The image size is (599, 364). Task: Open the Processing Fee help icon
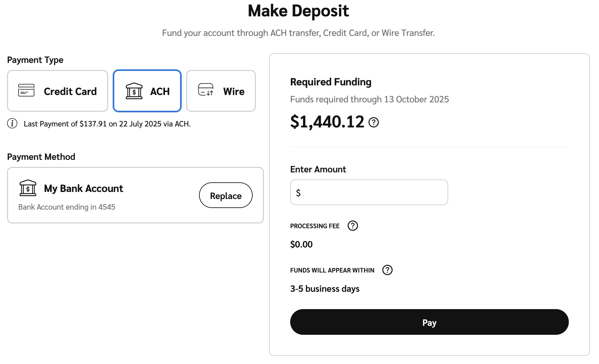point(352,226)
